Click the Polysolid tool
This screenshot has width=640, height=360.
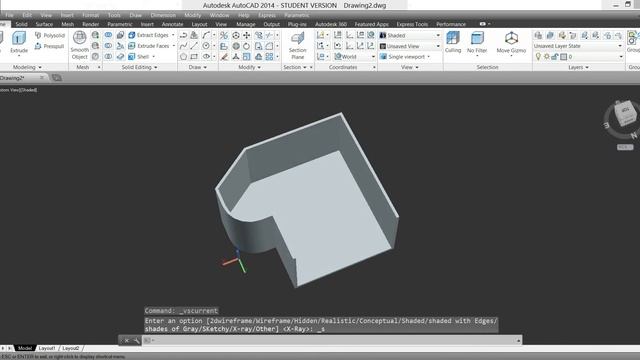pos(50,36)
